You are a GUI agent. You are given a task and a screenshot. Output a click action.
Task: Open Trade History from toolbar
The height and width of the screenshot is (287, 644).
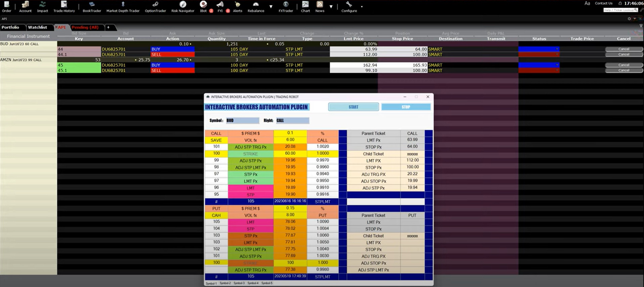[64, 7]
